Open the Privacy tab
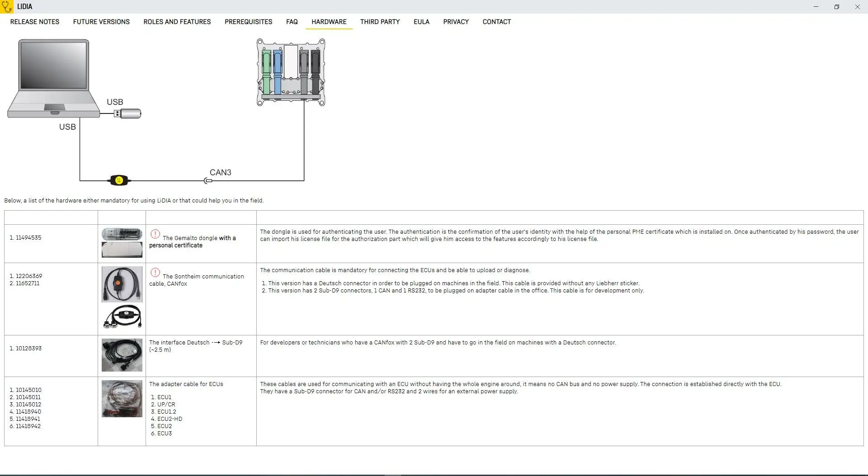 [456, 22]
